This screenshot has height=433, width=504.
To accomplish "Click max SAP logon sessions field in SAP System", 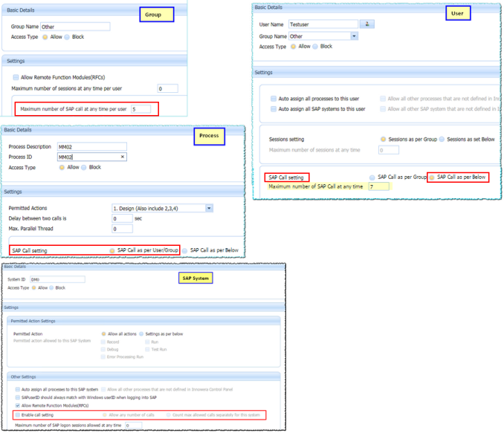I will coord(133,425).
